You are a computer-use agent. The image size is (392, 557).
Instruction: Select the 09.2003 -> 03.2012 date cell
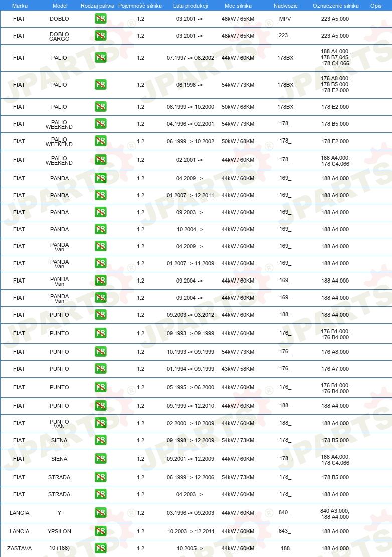[190, 314]
